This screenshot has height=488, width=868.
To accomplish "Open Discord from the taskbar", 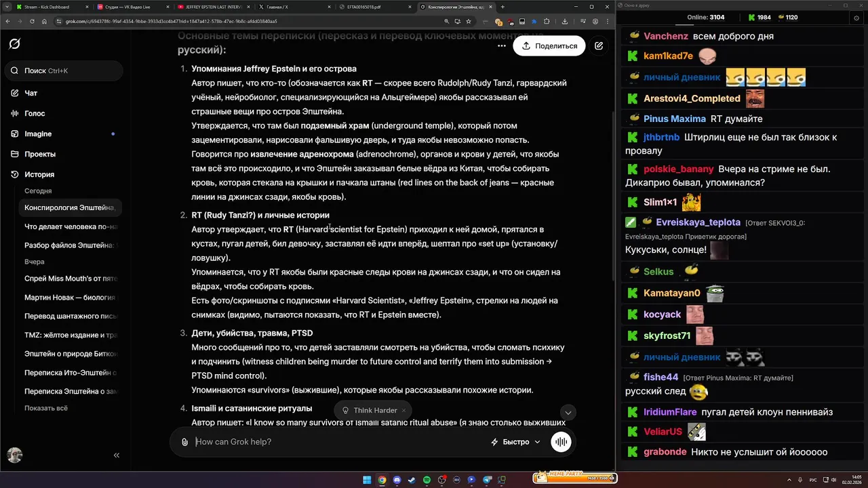I will pyautogui.click(x=397, y=480).
